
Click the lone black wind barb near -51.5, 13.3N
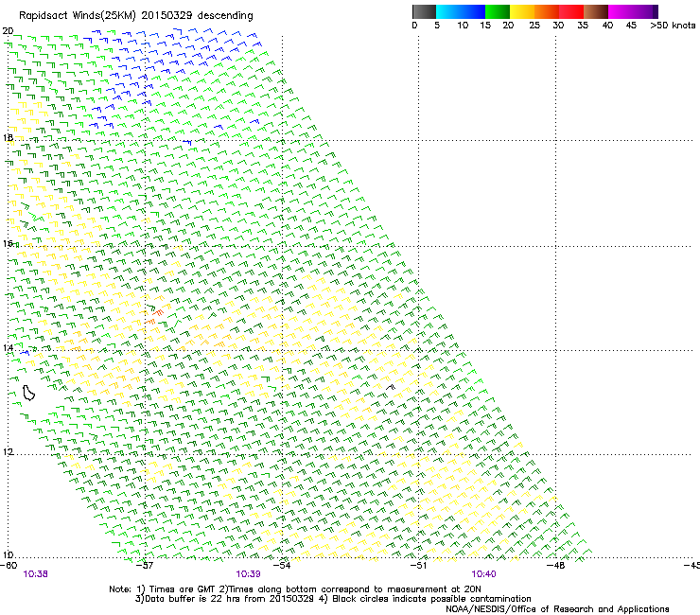tap(391, 387)
